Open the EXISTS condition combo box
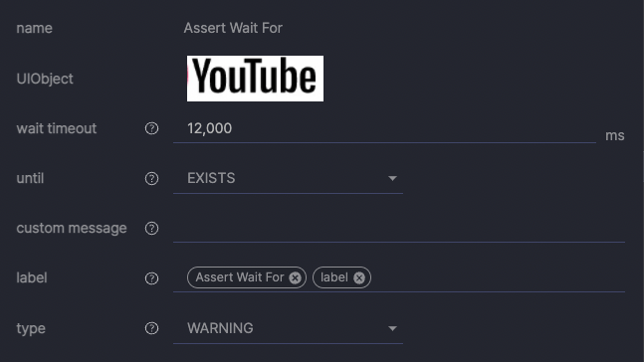Screen dimensions: 644x362 [x=288, y=179]
